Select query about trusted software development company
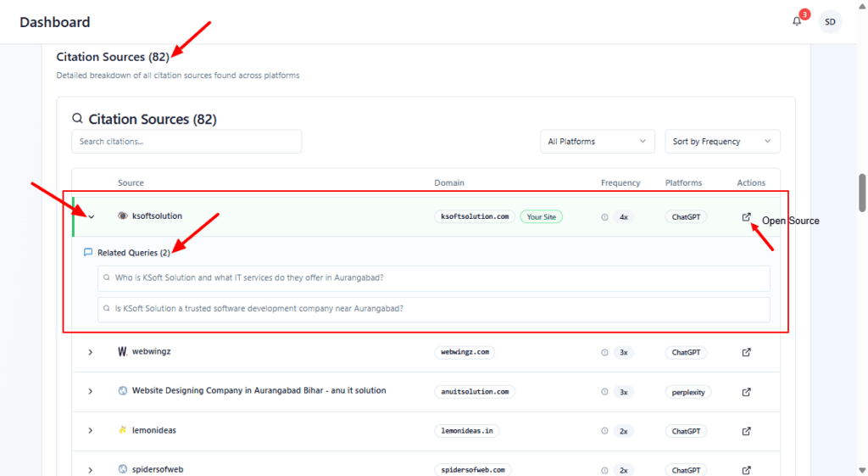Viewport: 868px width, 476px height. [433, 309]
